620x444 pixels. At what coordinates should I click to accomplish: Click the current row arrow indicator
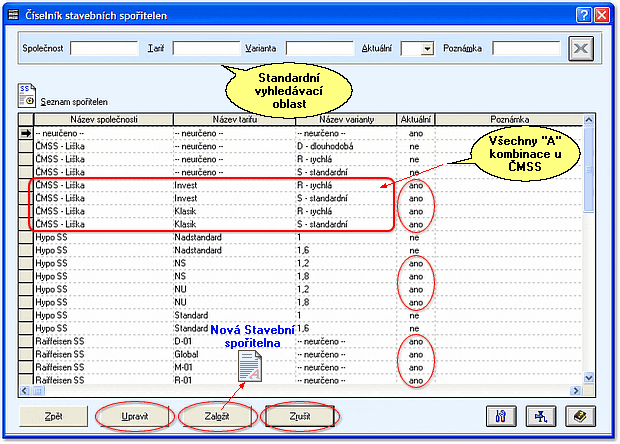(26, 132)
